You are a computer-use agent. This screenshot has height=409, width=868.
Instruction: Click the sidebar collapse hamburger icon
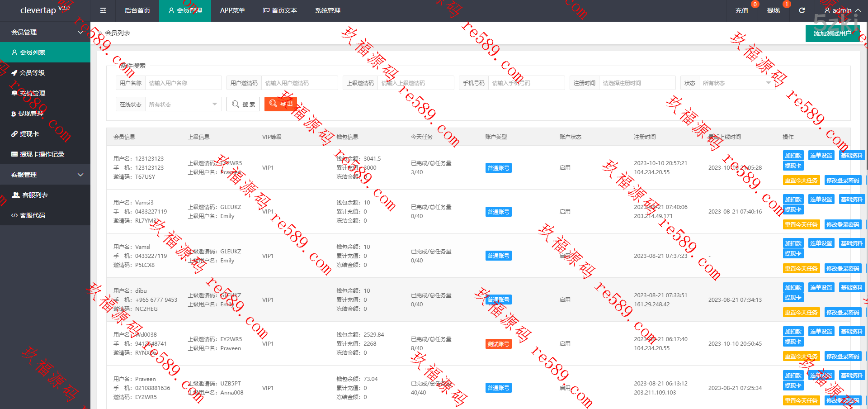point(103,10)
